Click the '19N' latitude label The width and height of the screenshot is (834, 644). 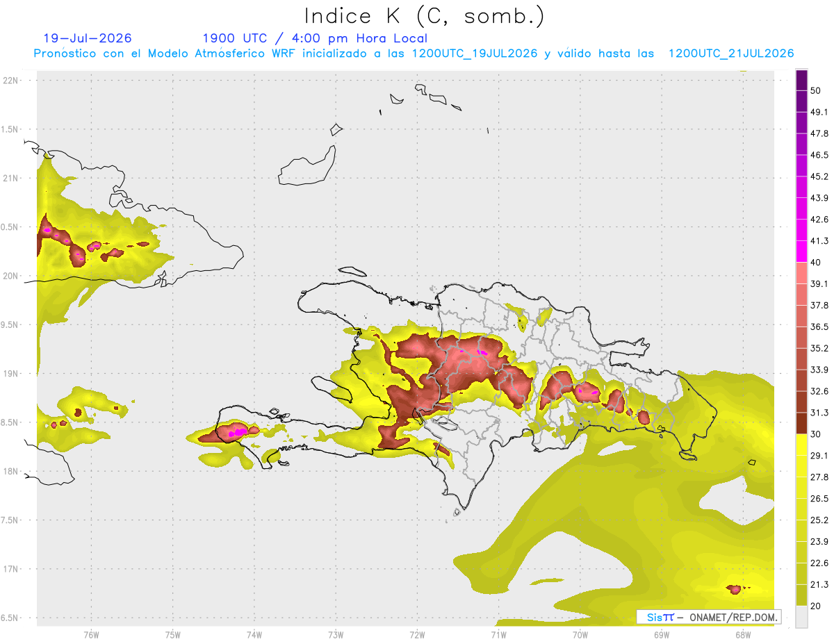coord(11,374)
